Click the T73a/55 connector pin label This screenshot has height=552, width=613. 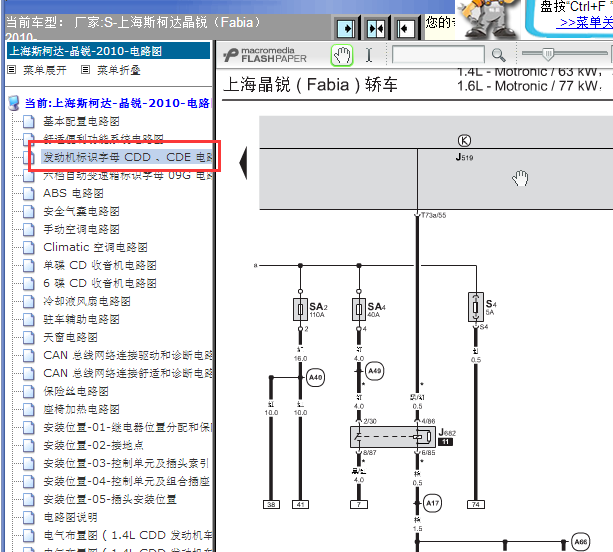(x=433, y=215)
